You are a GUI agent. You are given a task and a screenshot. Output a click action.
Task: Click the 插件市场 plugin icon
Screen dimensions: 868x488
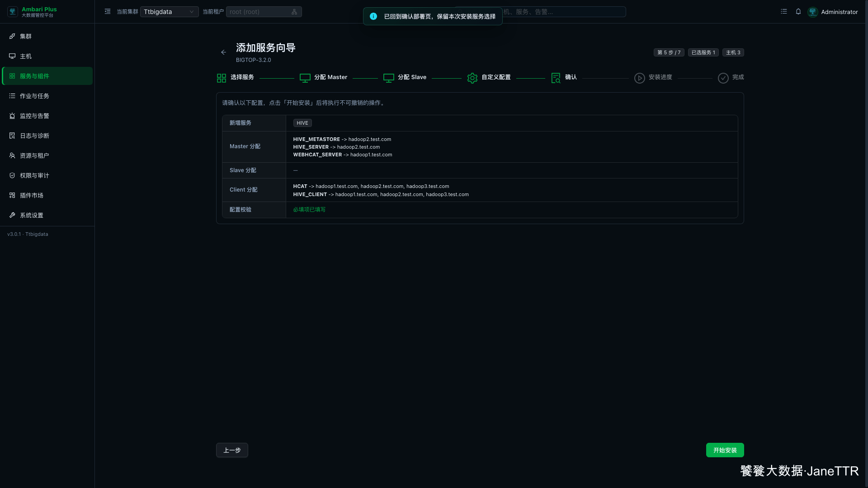12,195
